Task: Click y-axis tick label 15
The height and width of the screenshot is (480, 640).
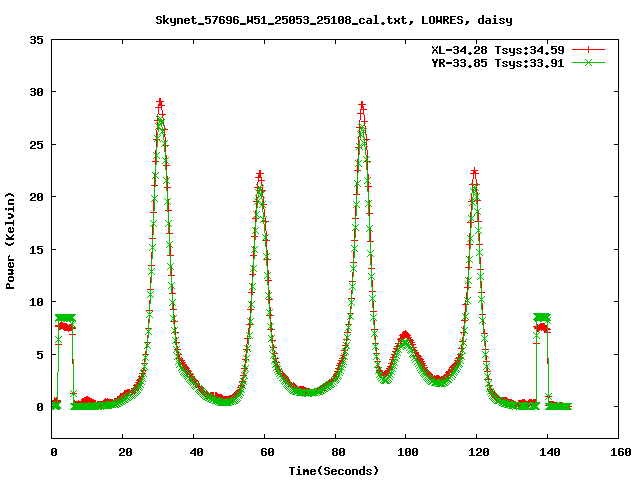Action: (x=37, y=250)
